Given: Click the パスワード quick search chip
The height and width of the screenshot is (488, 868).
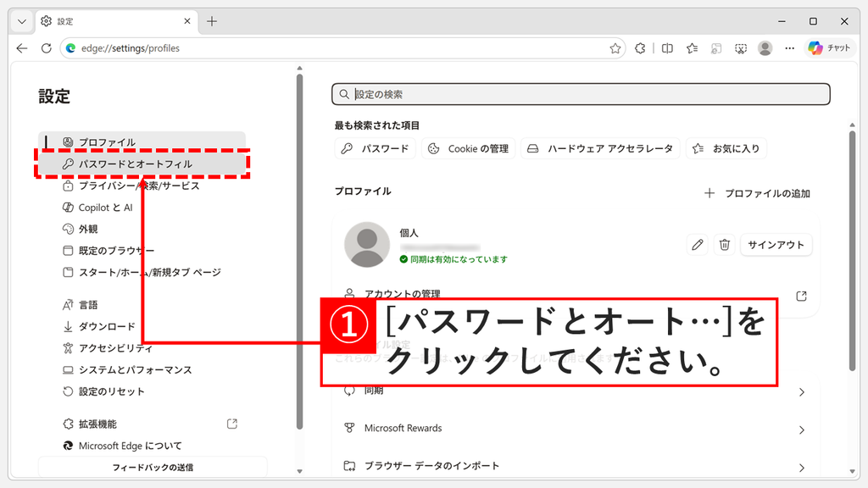Looking at the screenshot, I should point(375,148).
